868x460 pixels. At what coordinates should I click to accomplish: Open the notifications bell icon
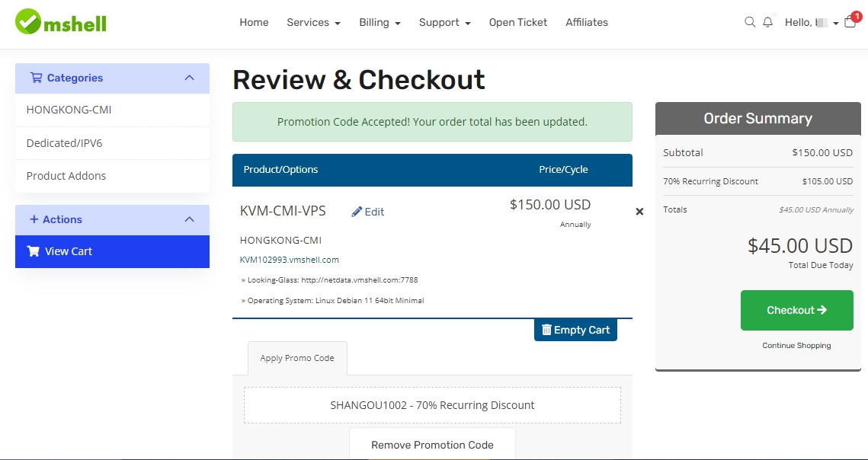tap(768, 22)
